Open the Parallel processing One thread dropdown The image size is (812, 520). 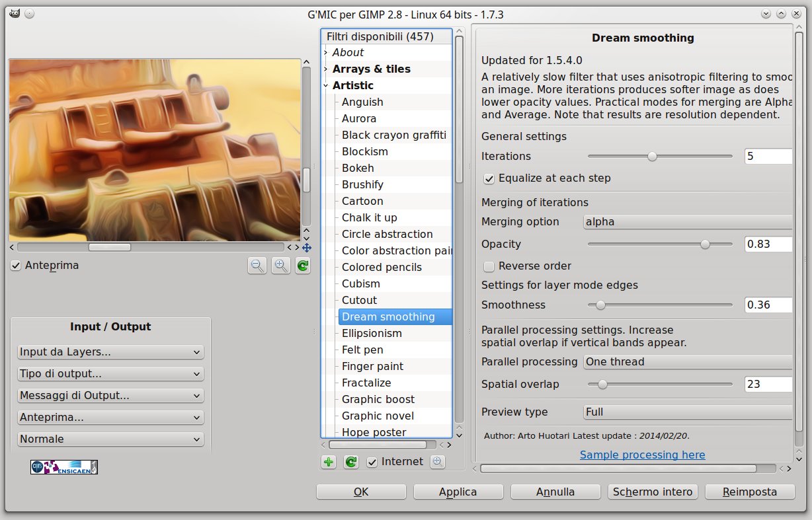(688, 362)
